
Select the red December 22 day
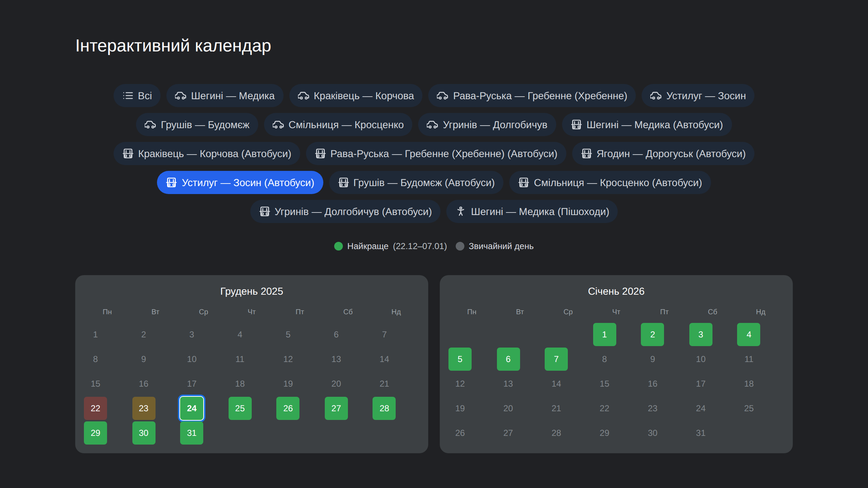(x=95, y=408)
